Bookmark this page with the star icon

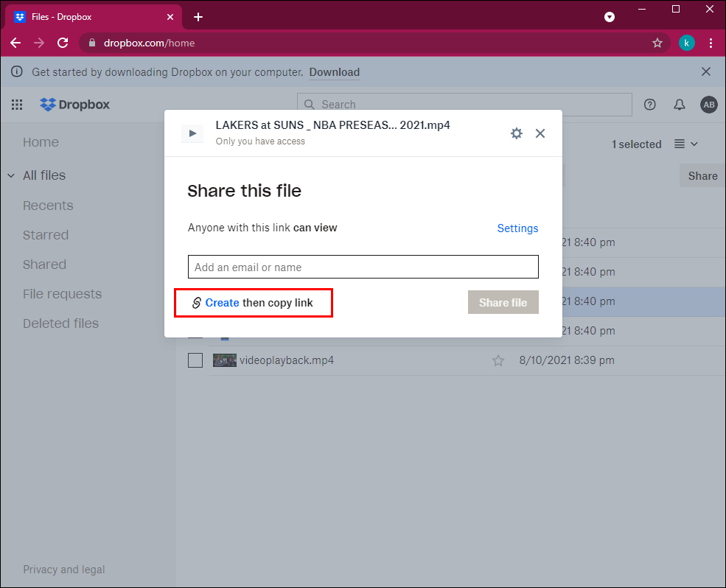(x=657, y=43)
